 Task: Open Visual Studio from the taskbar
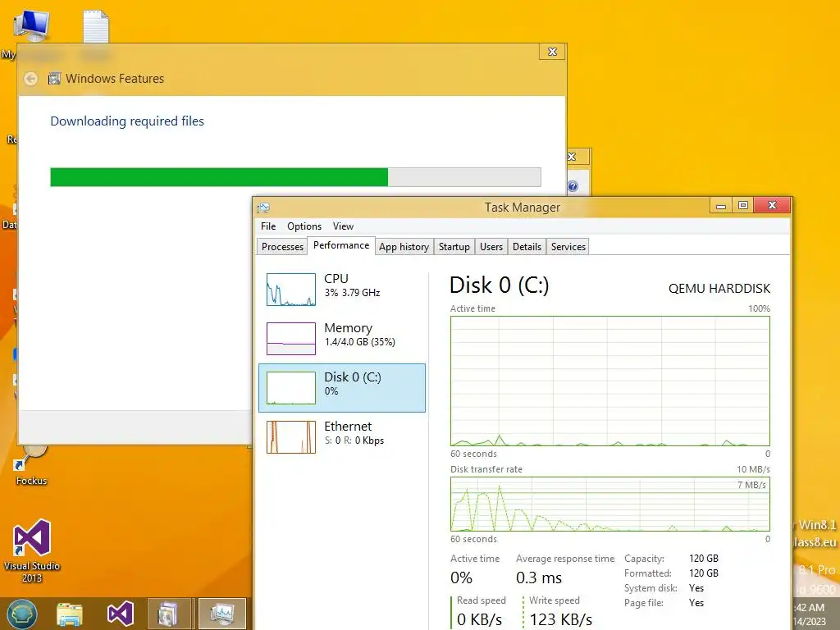point(120,614)
